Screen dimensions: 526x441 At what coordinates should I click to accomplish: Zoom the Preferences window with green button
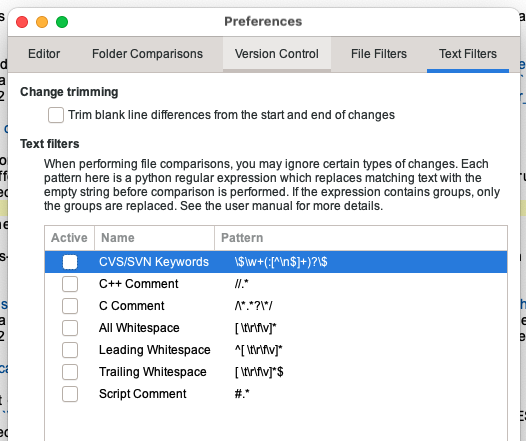coord(62,22)
